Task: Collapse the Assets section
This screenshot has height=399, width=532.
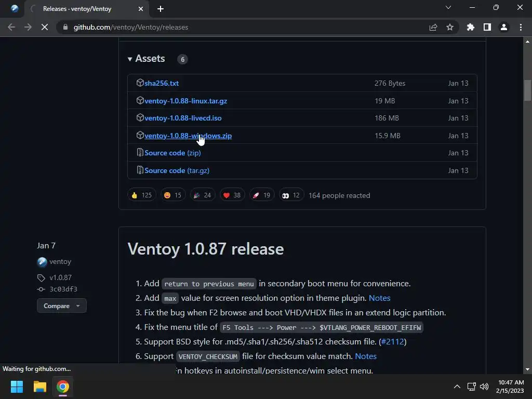Action: (x=146, y=59)
